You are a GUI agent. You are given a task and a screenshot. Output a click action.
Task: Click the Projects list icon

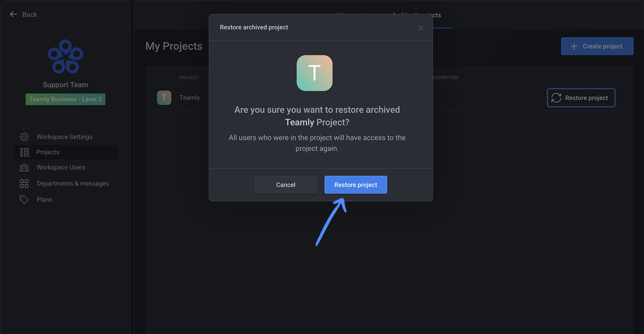coord(24,152)
